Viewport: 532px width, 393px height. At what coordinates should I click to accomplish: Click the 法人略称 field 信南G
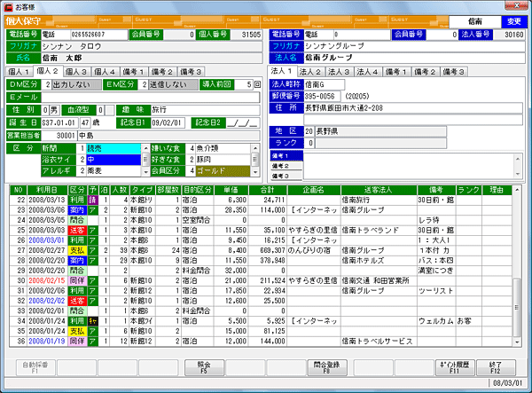(x=324, y=84)
